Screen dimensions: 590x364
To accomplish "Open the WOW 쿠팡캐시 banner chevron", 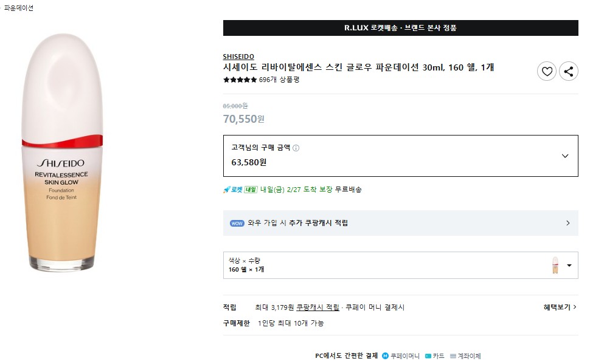I will pyautogui.click(x=567, y=223).
